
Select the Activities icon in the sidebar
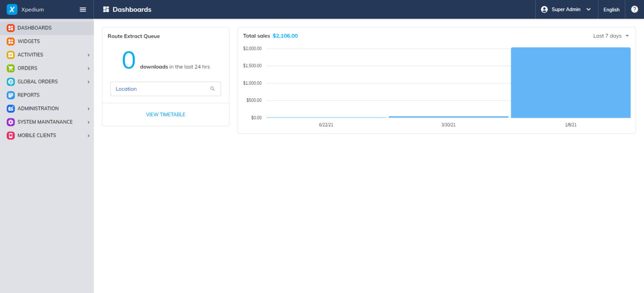click(10, 55)
